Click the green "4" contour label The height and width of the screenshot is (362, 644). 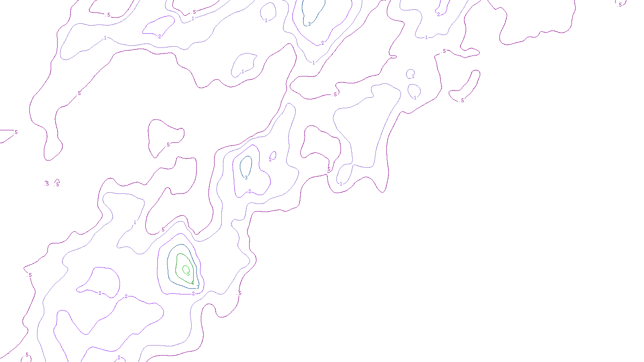pos(192,283)
